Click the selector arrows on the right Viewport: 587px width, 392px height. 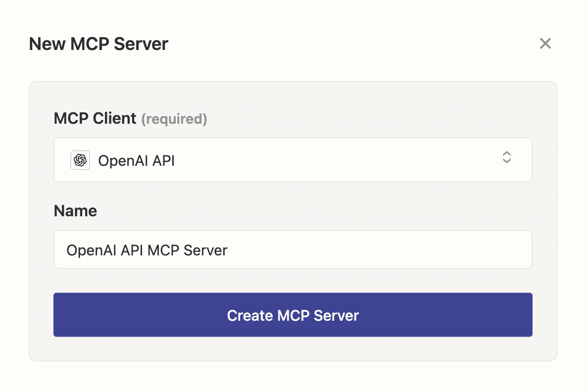tap(506, 157)
